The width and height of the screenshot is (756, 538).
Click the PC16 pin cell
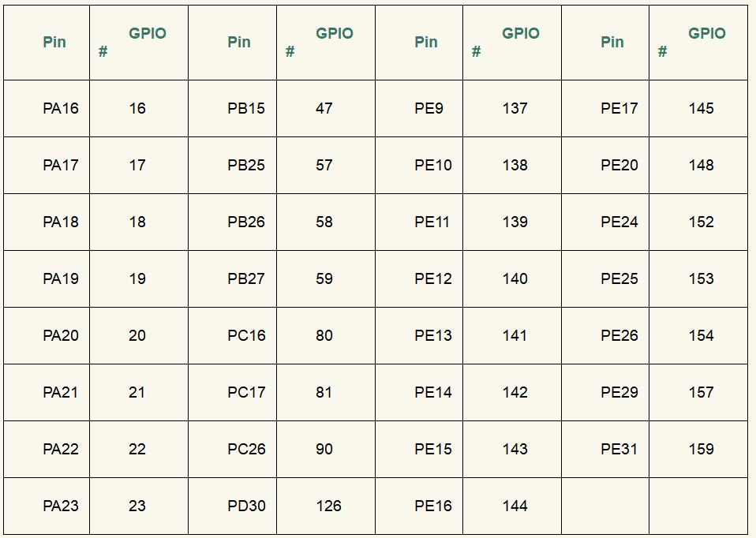click(246, 336)
